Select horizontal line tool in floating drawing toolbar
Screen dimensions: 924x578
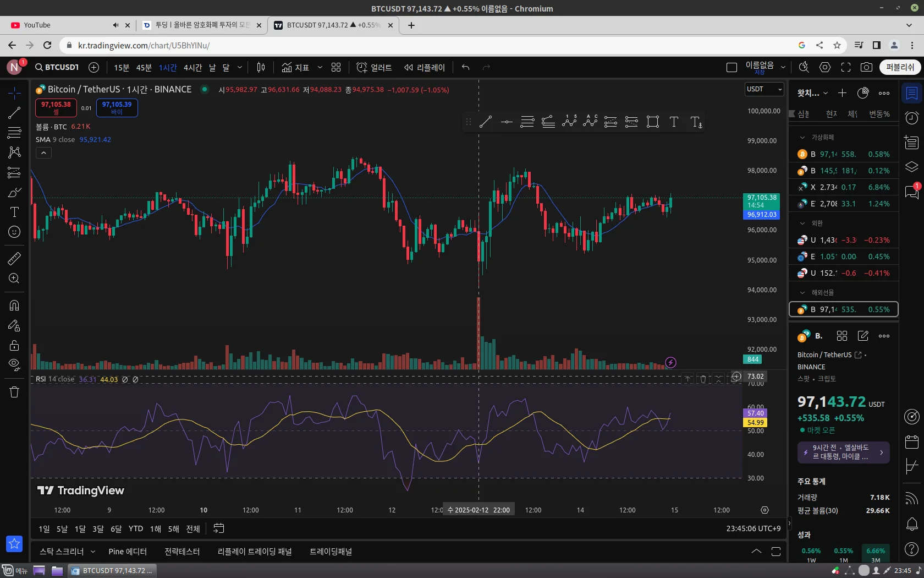(507, 122)
